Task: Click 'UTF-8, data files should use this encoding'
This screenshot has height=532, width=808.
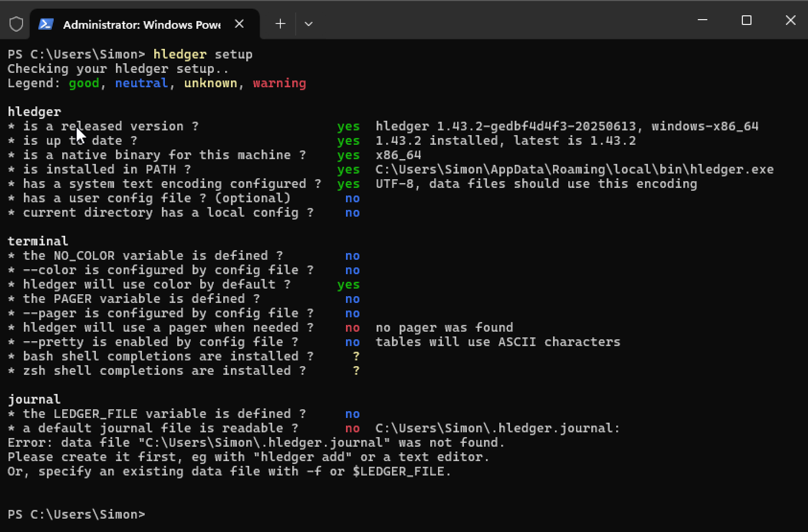Action: pyautogui.click(x=536, y=184)
